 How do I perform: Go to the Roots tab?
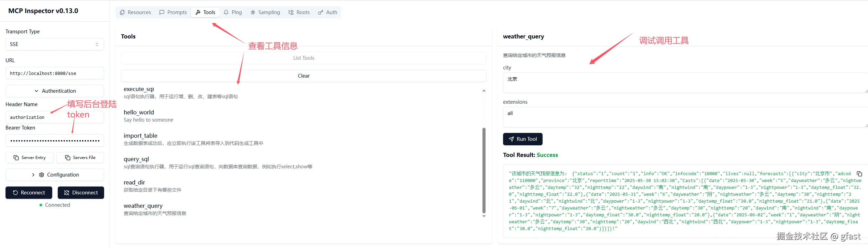coord(299,12)
